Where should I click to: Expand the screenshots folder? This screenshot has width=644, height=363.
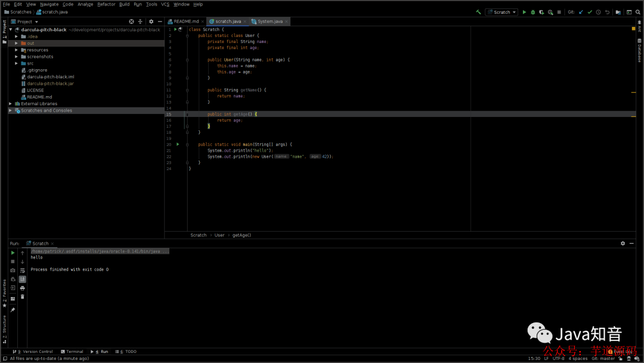click(x=17, y=57)
